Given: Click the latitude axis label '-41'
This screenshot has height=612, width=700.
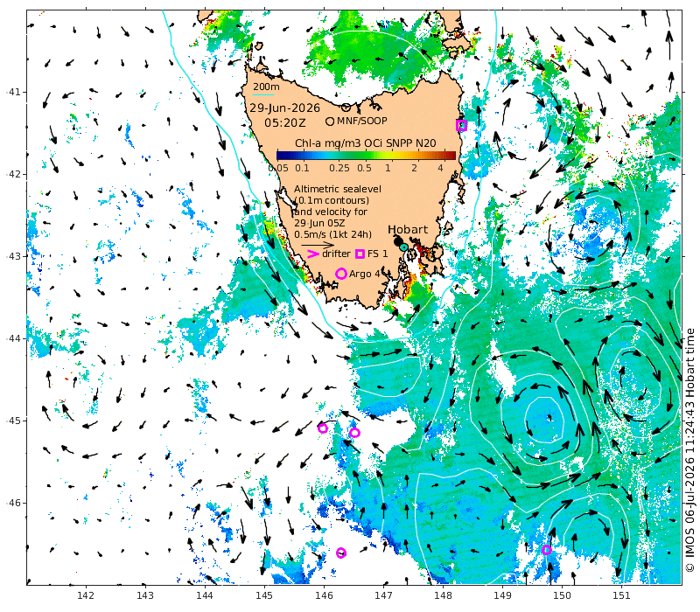Looking at the screenshot, I should tap(13, 93).
